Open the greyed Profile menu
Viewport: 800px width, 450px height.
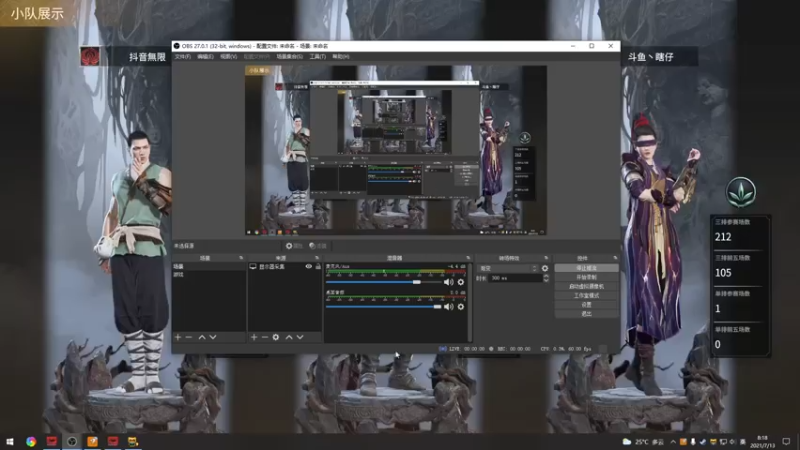pos(257,57)
